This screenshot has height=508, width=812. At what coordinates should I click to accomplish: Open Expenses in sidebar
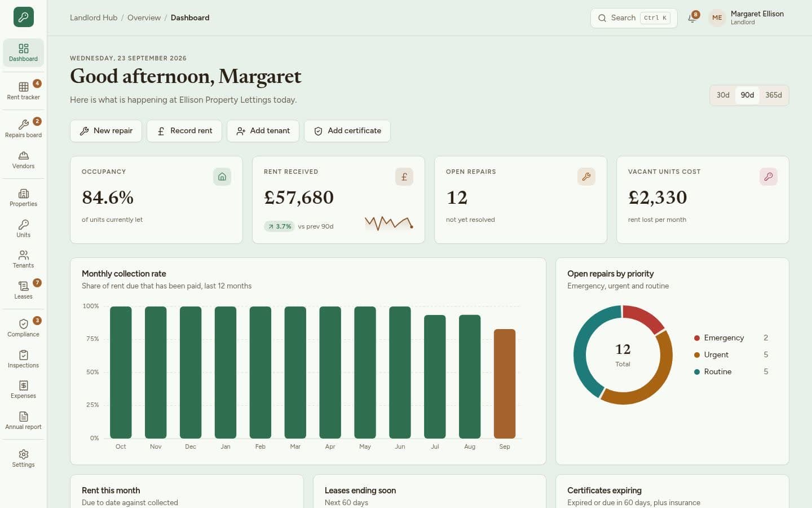point(23,389)
